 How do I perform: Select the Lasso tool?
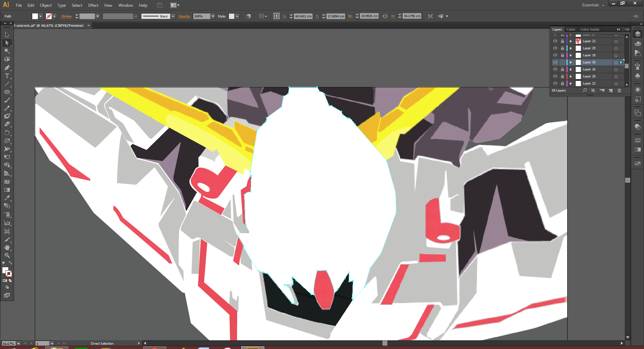7,59
